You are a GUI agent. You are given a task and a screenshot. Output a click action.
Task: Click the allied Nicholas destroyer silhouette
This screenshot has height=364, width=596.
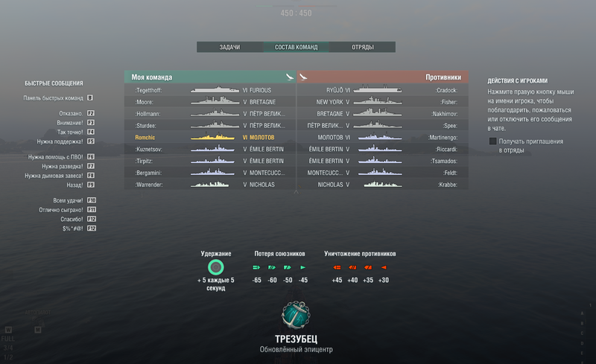coord(210,185)
